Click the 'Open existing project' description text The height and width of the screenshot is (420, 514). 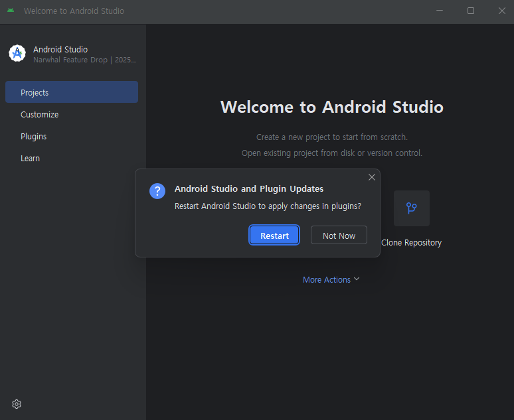tap(332, 153)
